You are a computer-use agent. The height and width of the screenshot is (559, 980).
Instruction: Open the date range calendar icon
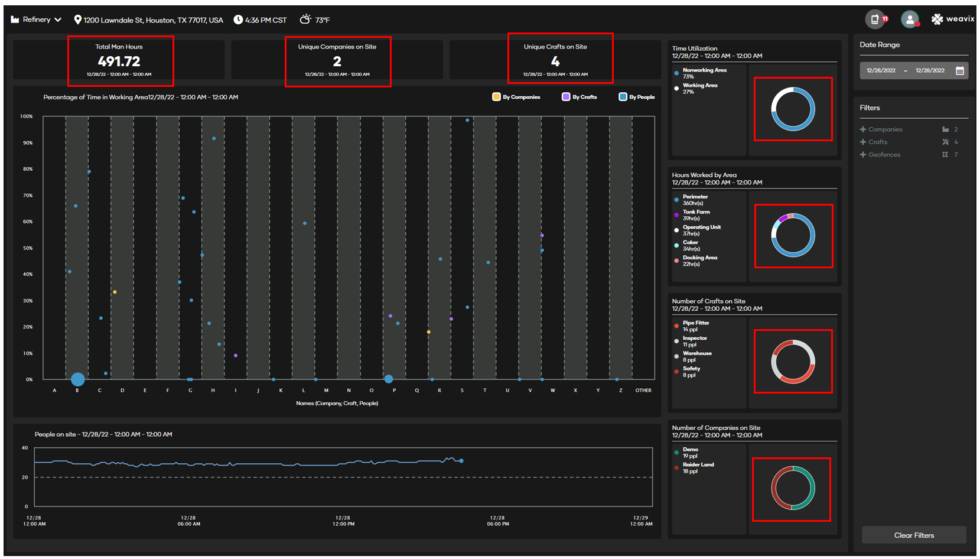coord(960,70)
